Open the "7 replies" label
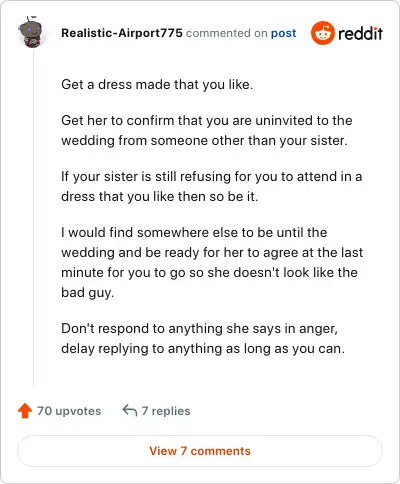 166,411
